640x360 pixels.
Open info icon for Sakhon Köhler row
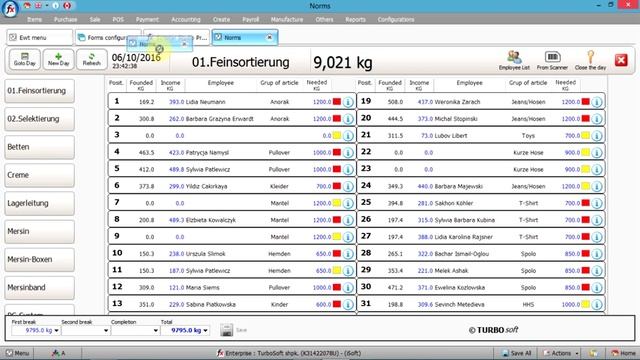coord(597,203)
